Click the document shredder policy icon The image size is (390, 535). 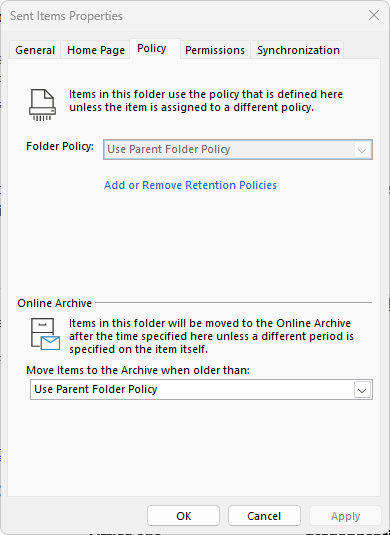(42, 105)
